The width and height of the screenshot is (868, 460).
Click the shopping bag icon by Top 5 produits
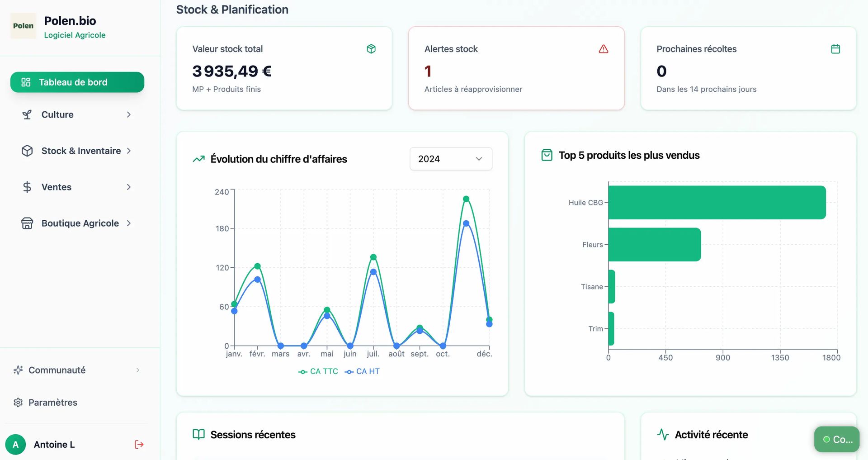[x=547, y=155]
